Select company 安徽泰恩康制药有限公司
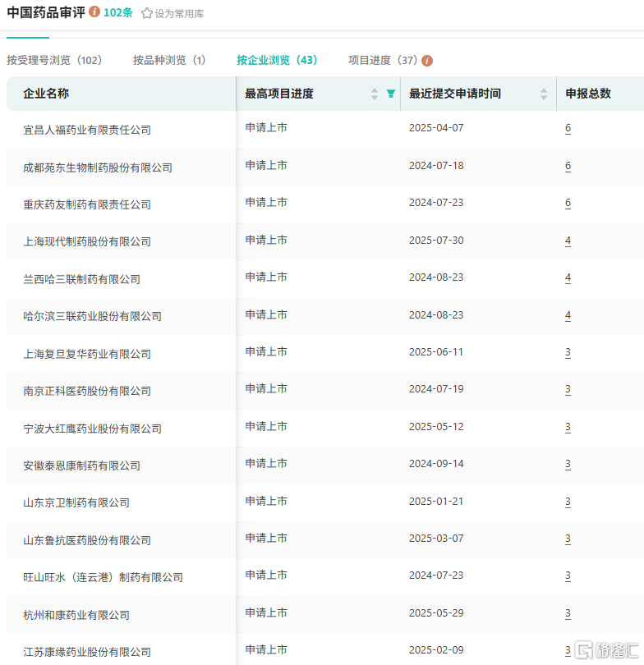The width and height of the screenshot is (644, 665). tap(81, 465)
